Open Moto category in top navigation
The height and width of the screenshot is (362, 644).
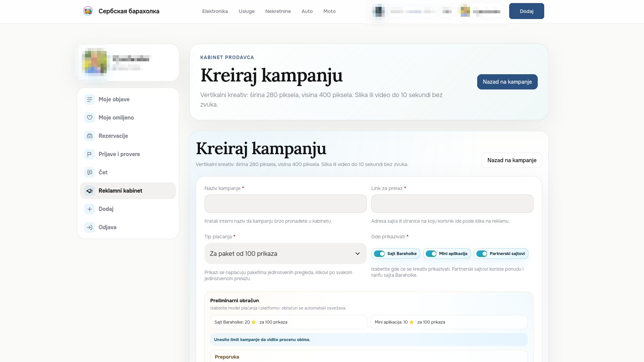pyautogui.click(x=329, y=11)
